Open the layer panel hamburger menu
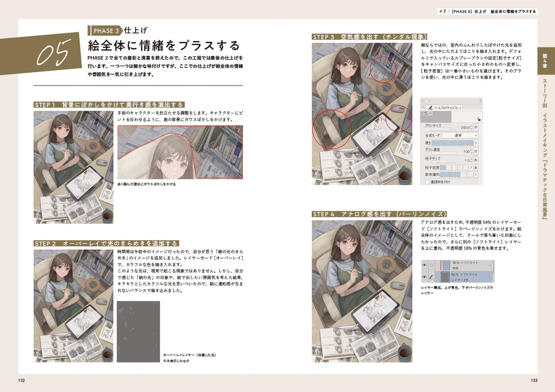Screen dimensions: 555x392 (490, 265)
